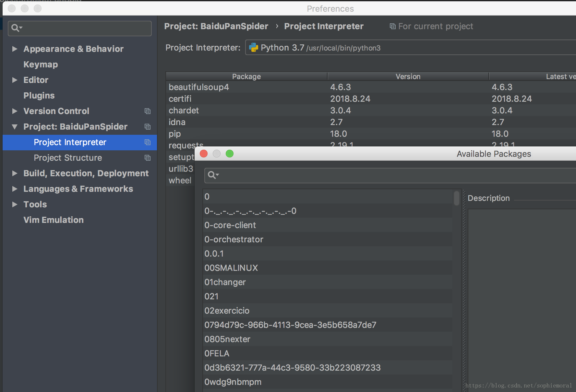Screen dimensions: 576x392
Task: Collapse the Project: BaiduPanSpider section
Action: tap(15, 127)
